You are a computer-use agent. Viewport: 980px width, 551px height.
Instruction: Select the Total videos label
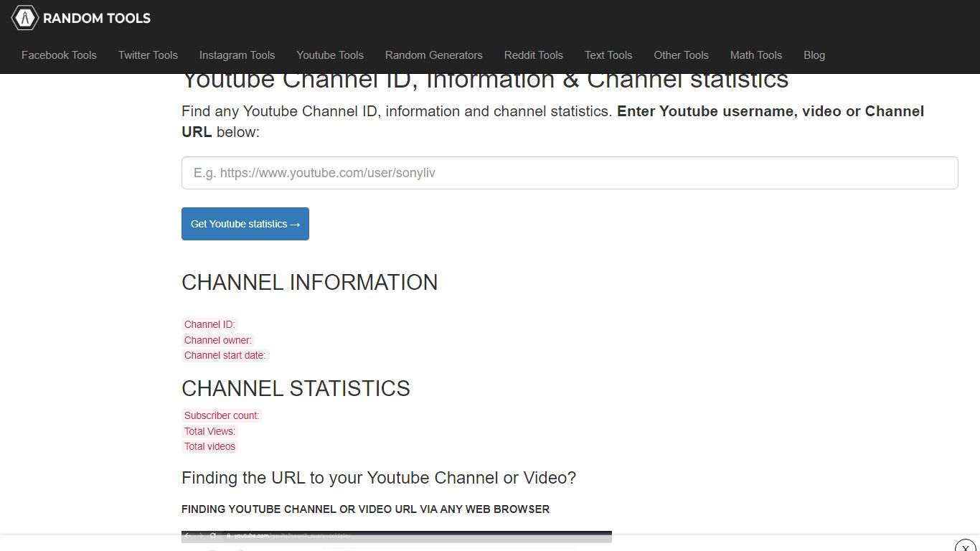click(209, 446)
